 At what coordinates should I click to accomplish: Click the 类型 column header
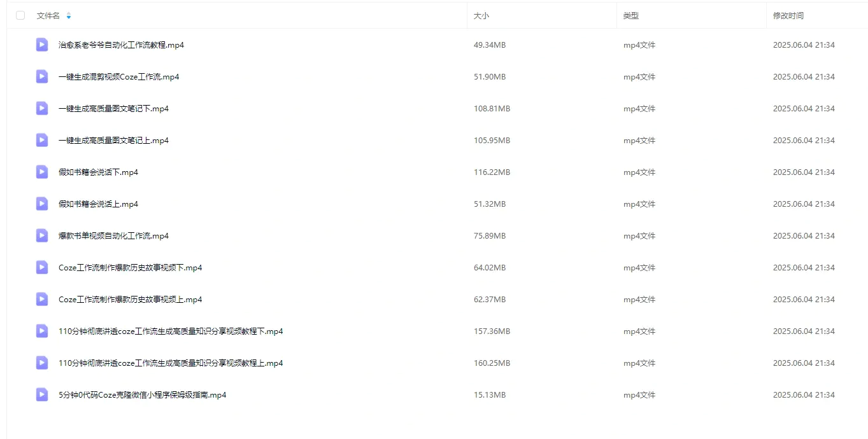pyautogui.click(x=630, y=16)
